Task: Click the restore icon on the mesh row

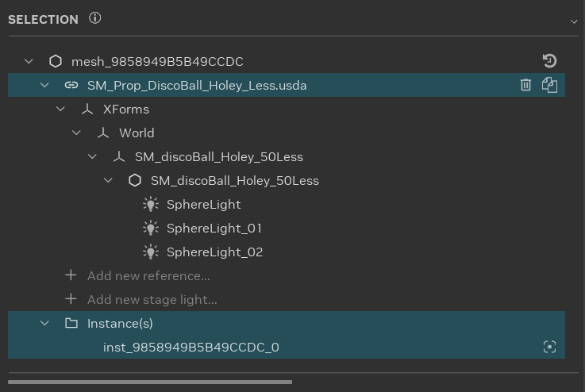Action: (x=549, y=61)
